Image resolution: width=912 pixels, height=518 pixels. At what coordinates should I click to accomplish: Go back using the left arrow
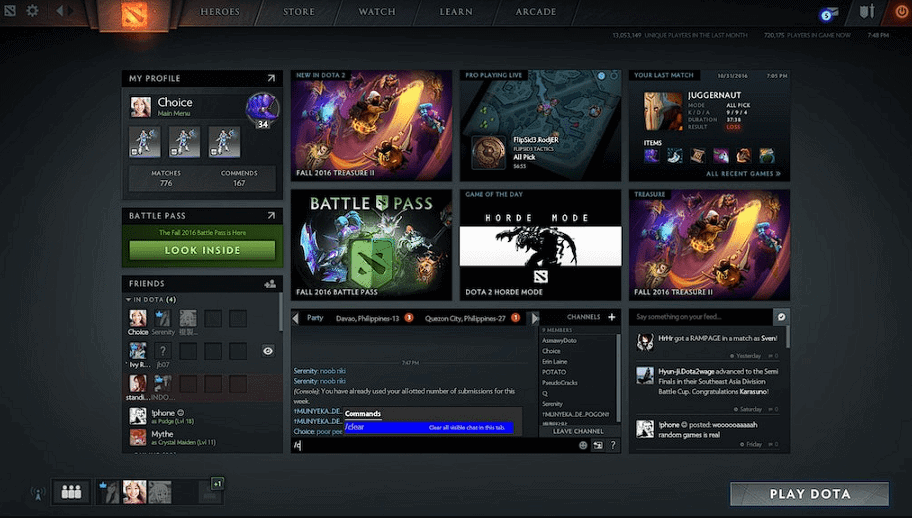tap(59, 10)
